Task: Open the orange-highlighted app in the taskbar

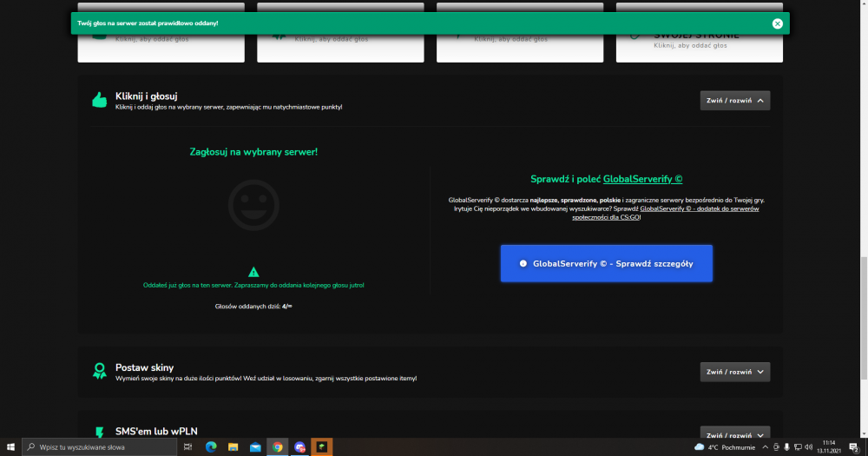Action: pyautogui.click(x=322, y=446)
